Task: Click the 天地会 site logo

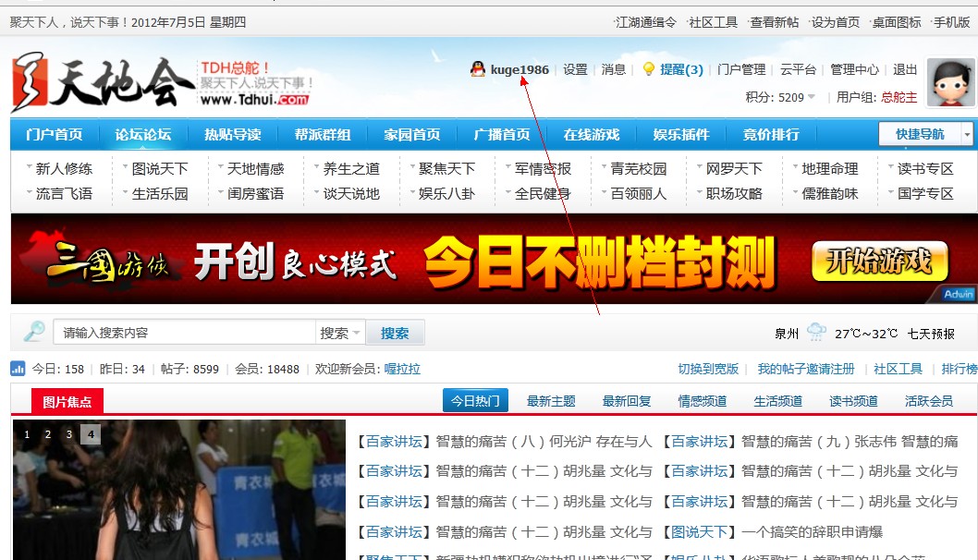Action: (103, 82)
